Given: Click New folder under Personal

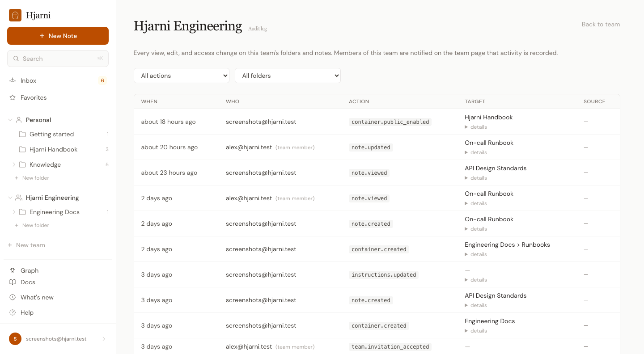Looking at the screenshot, I should pyautogui.click(x=32, y=178).
